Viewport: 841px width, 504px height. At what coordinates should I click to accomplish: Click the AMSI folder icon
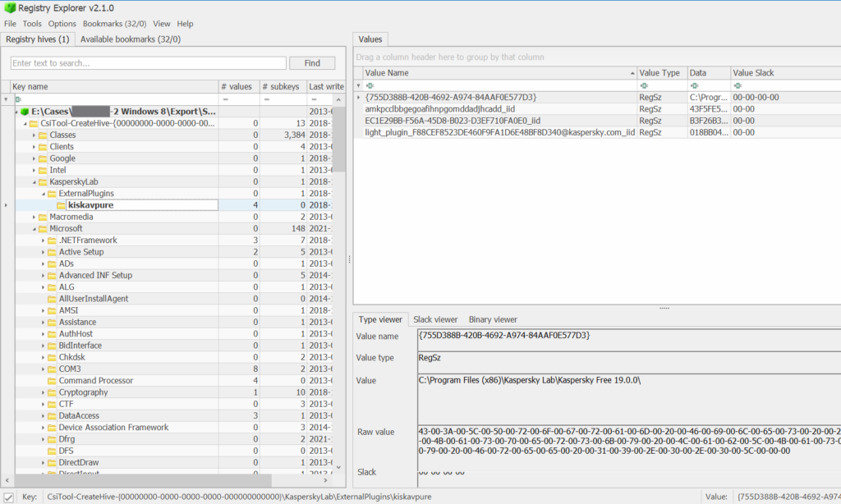point(52,310)
